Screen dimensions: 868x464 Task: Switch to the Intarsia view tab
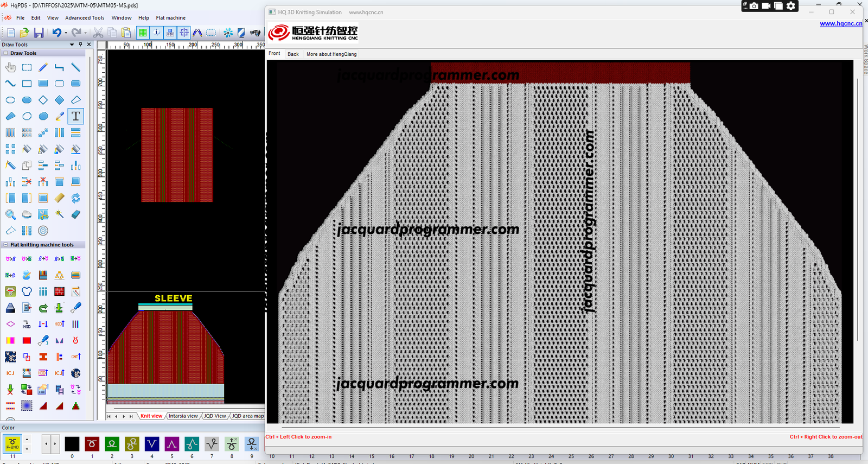pyautogui.click(x=183, y=416)
